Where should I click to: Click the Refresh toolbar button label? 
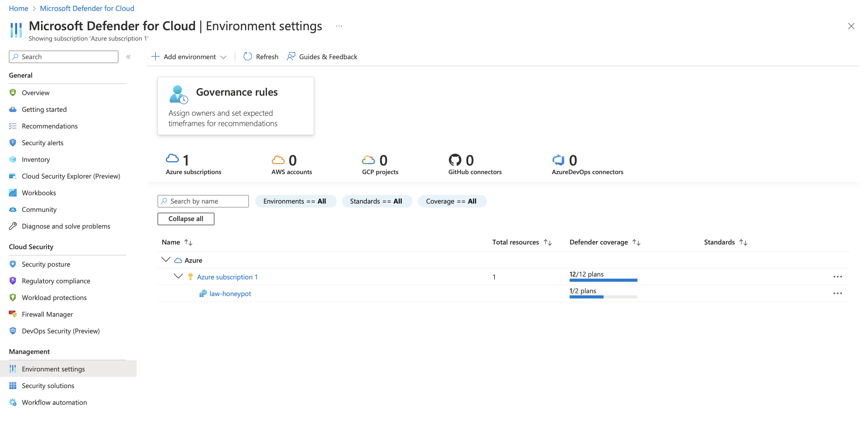tap(267, 57)
